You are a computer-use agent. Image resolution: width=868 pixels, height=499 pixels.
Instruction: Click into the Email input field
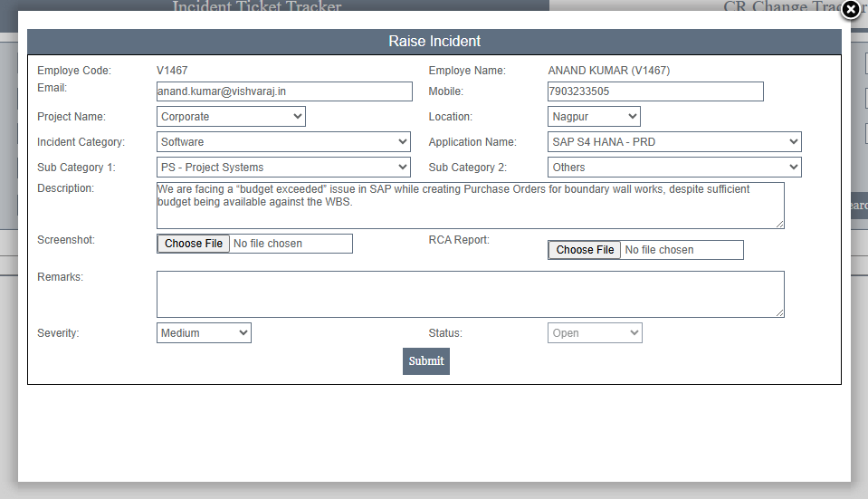click(x=283, y=91)
